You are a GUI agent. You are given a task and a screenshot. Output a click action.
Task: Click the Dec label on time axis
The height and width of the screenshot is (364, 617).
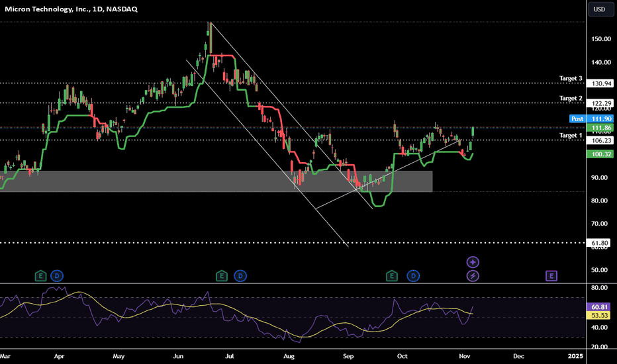click(518, 356)
